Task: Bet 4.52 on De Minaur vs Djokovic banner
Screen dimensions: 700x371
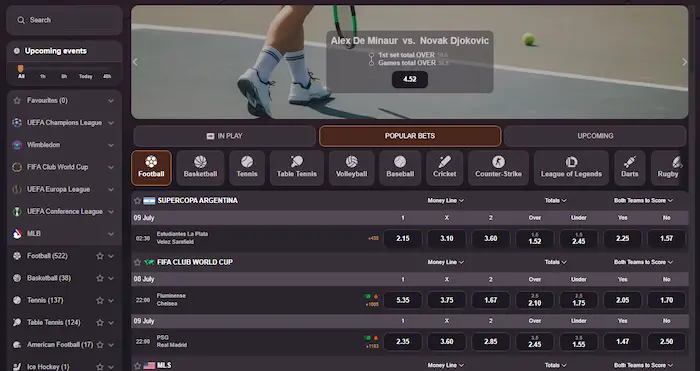Action: [410, 79]
